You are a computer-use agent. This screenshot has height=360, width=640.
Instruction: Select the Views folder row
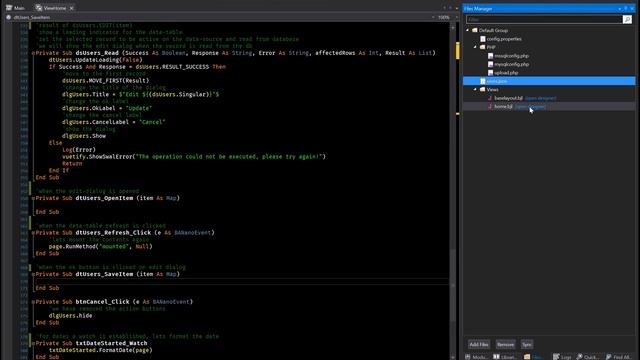(492, 89)
